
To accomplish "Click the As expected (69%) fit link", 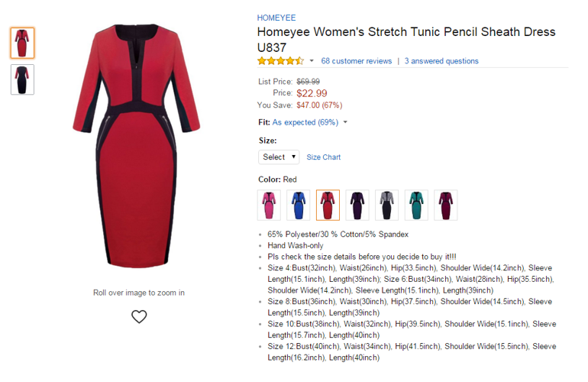I will click(305, 122).
